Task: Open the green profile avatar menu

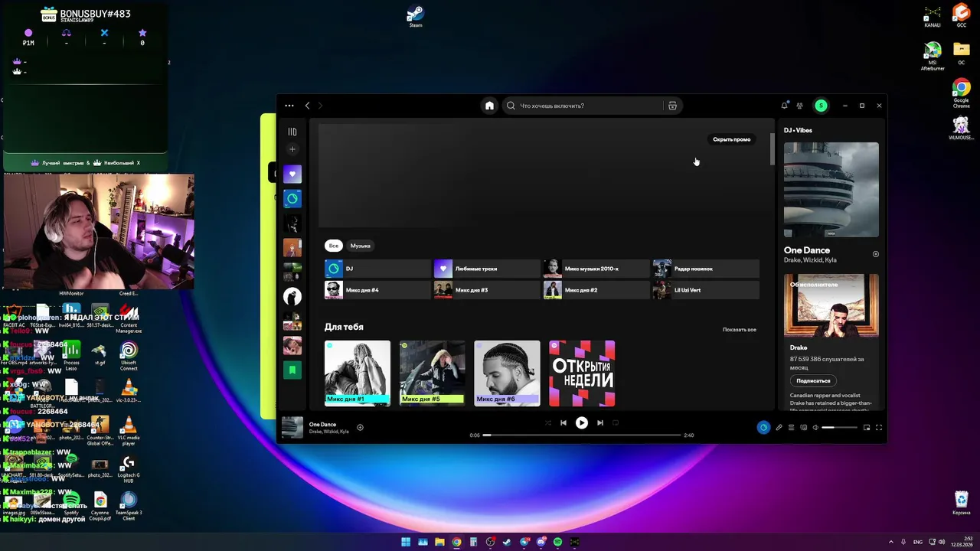Action: point(821,106)
